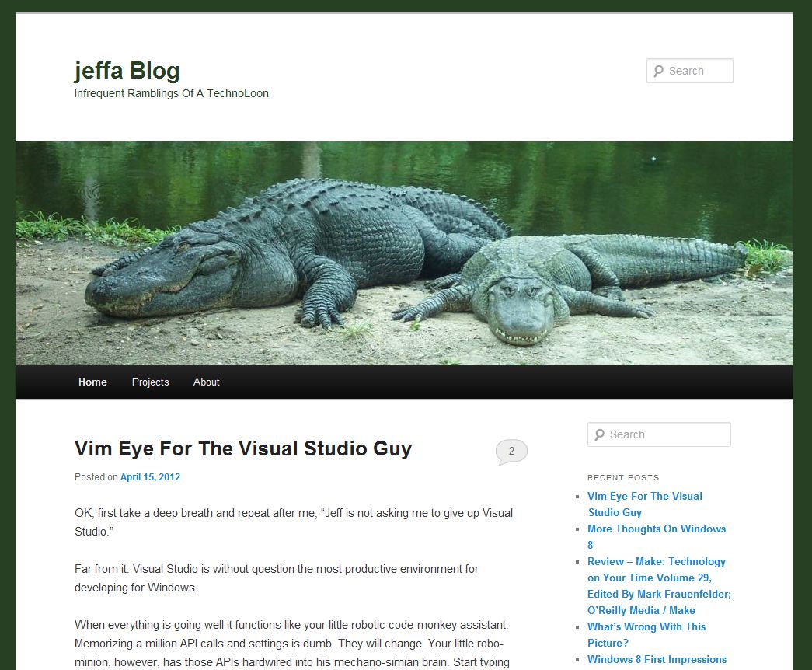Screen dimensions: 812x670
Task: Open the Projects menu item
Action: click(150, 382)
